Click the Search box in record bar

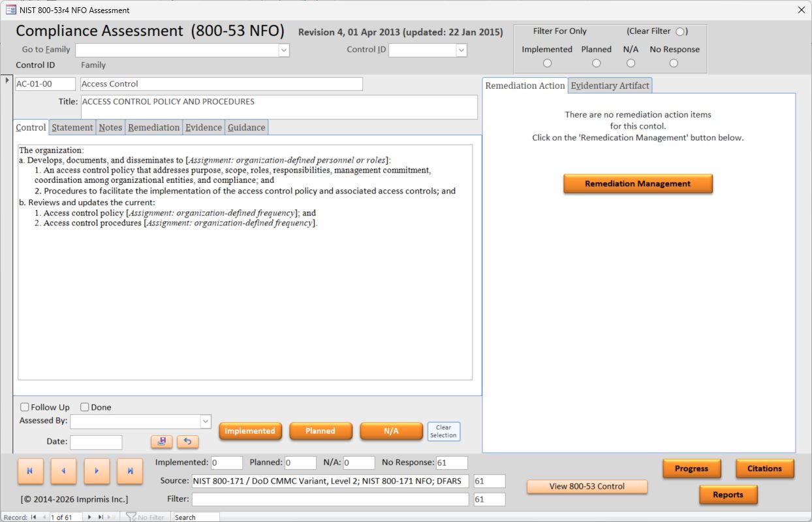(196, 517)
